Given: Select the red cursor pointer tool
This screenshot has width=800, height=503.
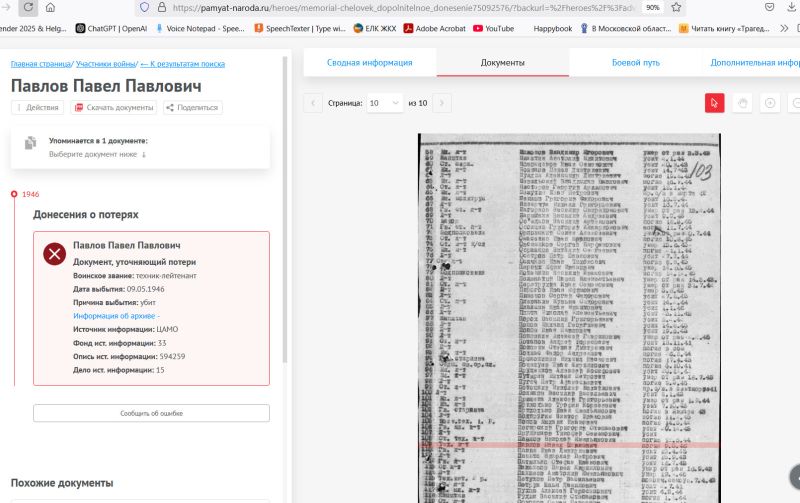Looking at the screenshot, I should click(714, 103).
